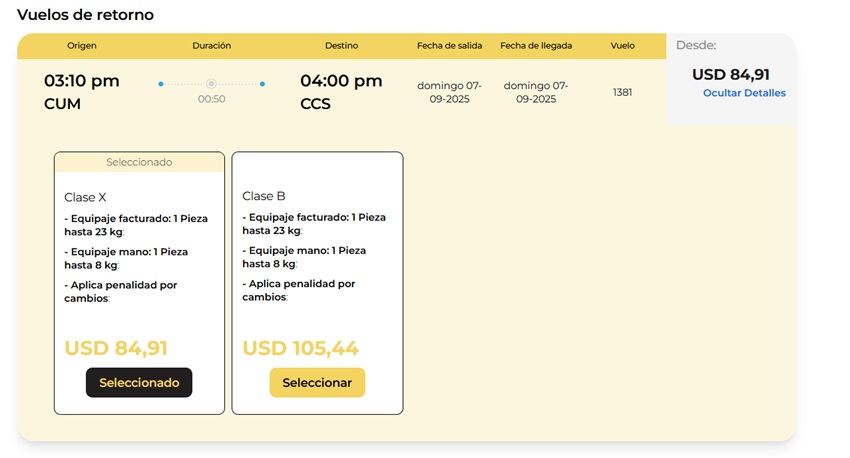Click the Clase B fare card title

[x=263, y=196]
